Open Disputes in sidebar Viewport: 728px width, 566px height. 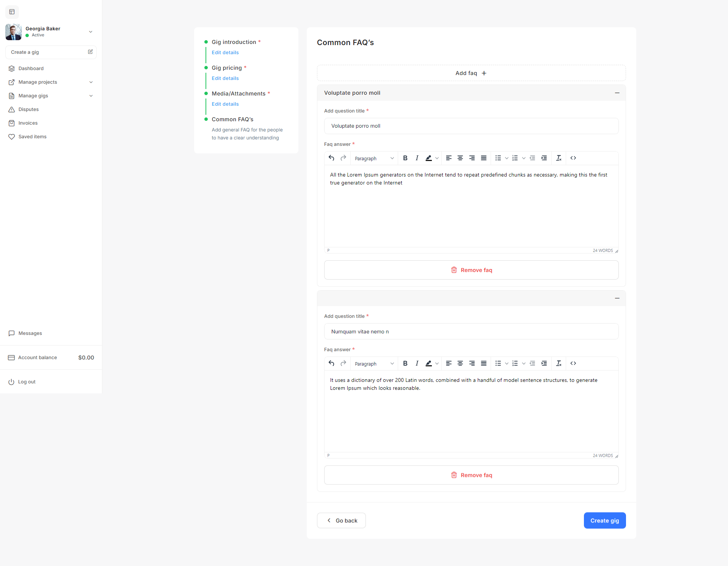[x=28, y=109]
